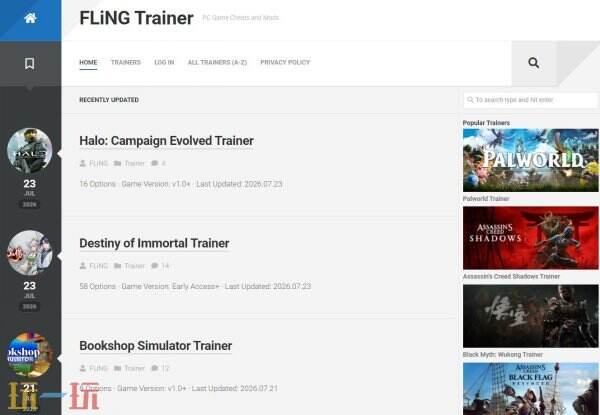Viewport: 600px width, 415px height.
Task: Click the author user icon under Halo post
Action: coord(83,163)
